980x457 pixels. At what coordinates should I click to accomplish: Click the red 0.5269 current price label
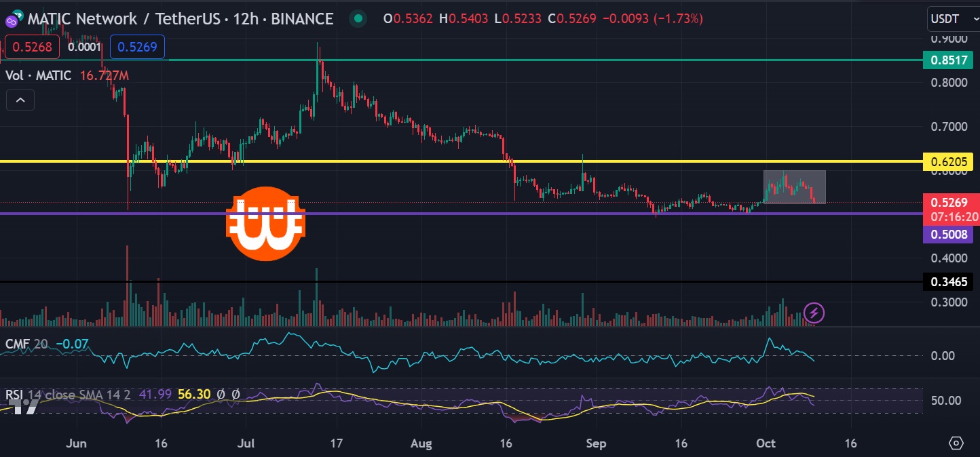[948, 202]
